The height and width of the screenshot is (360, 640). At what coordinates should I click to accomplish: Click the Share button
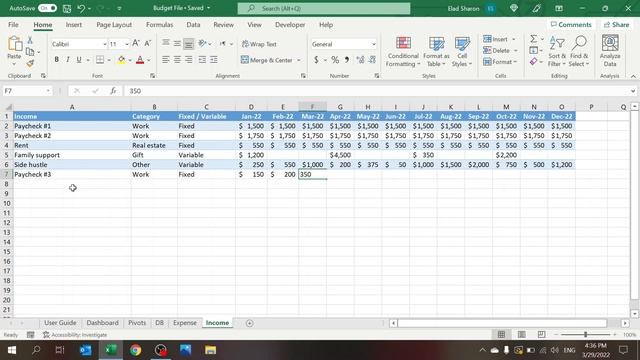(617, 24)
